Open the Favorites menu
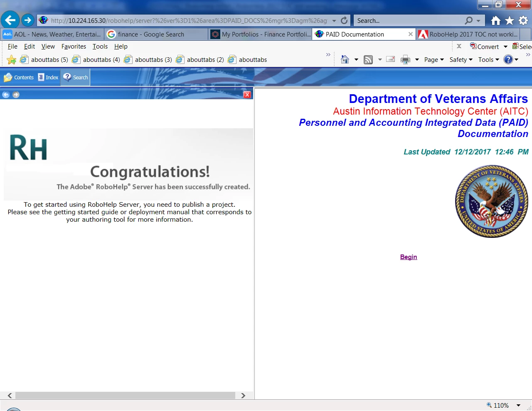 point(74,46)
